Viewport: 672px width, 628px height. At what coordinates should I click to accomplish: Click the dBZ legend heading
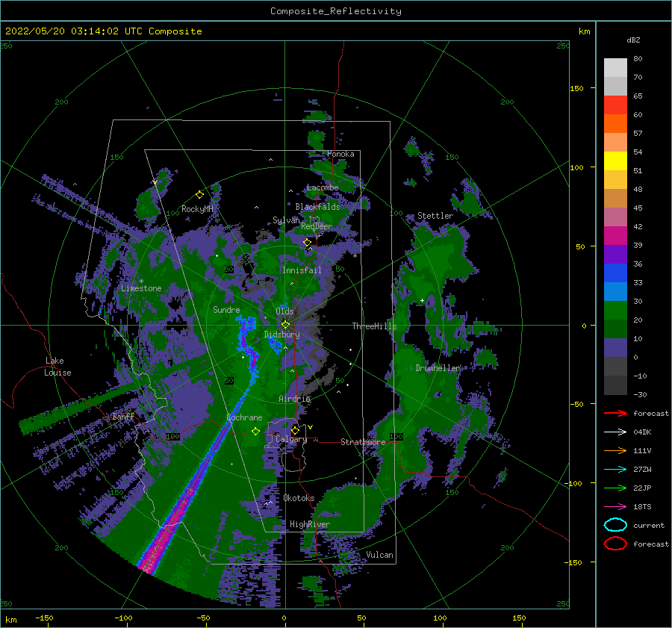point(633,40)
